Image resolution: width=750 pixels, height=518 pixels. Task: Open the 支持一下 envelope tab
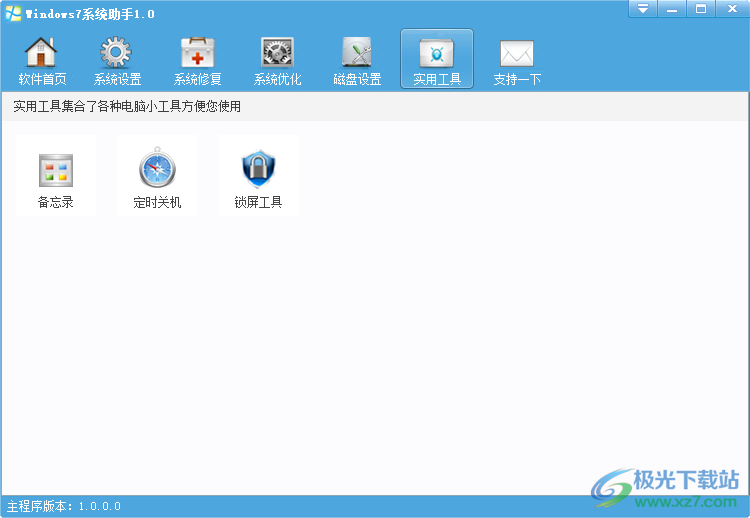[x=517, y=60]
